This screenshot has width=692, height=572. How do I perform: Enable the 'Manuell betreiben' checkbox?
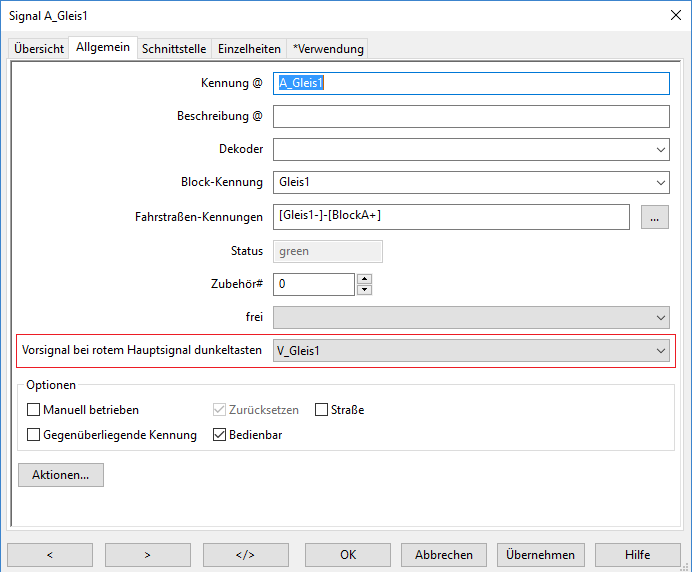(x=34, y=410)
